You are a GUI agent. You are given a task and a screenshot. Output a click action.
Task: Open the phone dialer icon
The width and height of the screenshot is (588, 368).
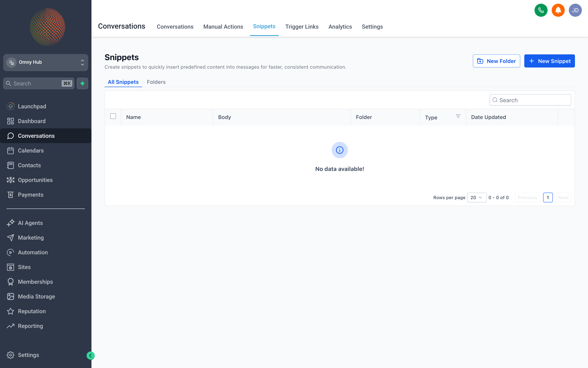pos(541,10)
